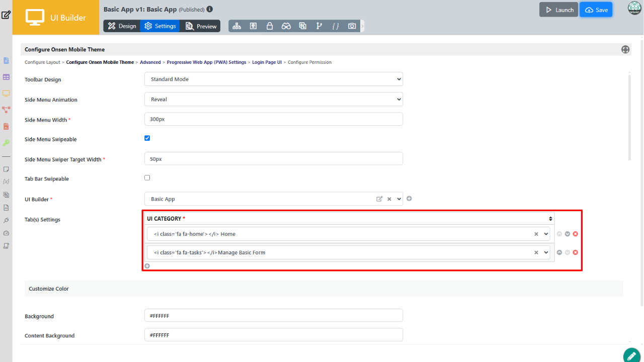644x362 pixels.
Task: Switch to the Design tab
Action: [x=122, y=26]
